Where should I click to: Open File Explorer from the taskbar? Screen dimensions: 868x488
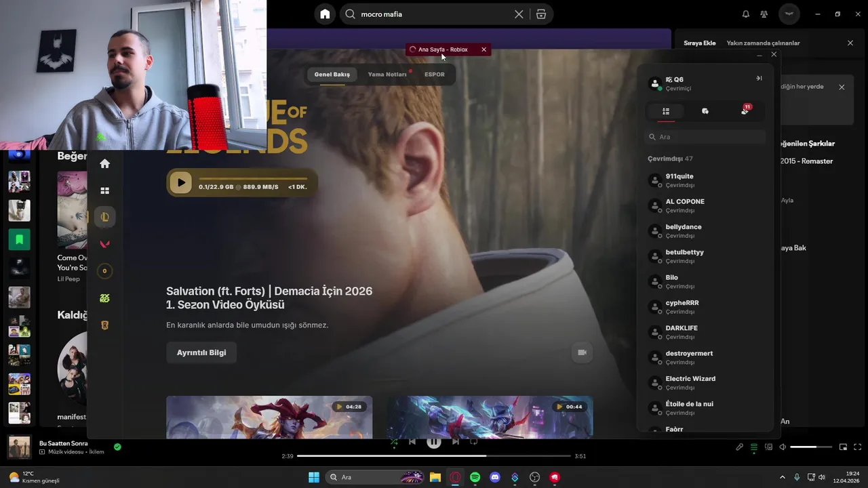[x=435, y=477]
